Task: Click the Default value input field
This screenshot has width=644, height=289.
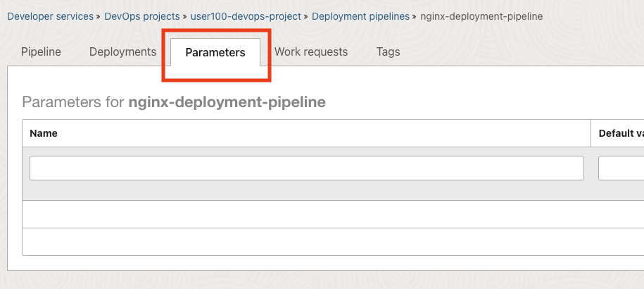Action: point(621,168)
